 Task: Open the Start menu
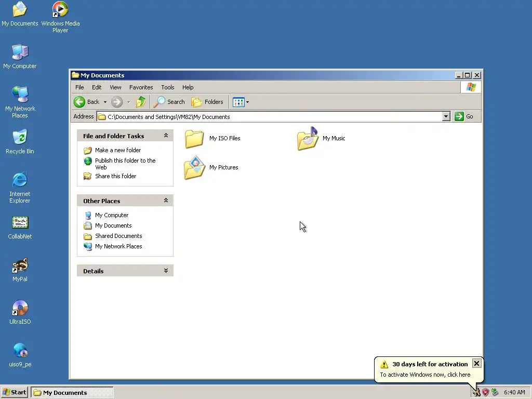pyautogui.click(x=14, y=393)
